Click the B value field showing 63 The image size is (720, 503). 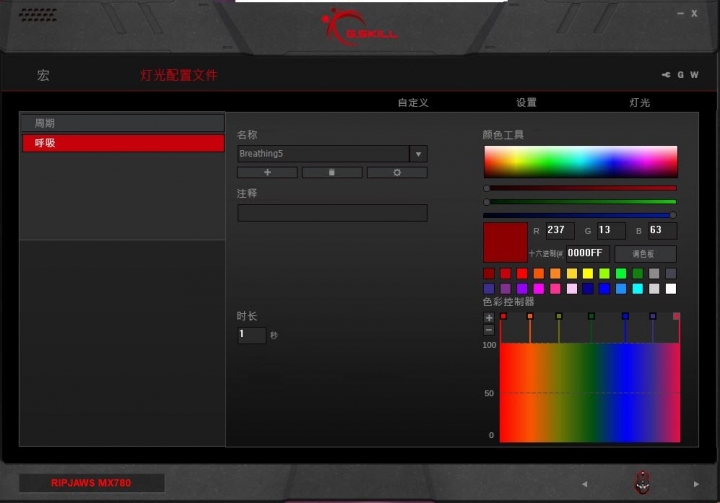pyautogui.click(x=662, y=230)
